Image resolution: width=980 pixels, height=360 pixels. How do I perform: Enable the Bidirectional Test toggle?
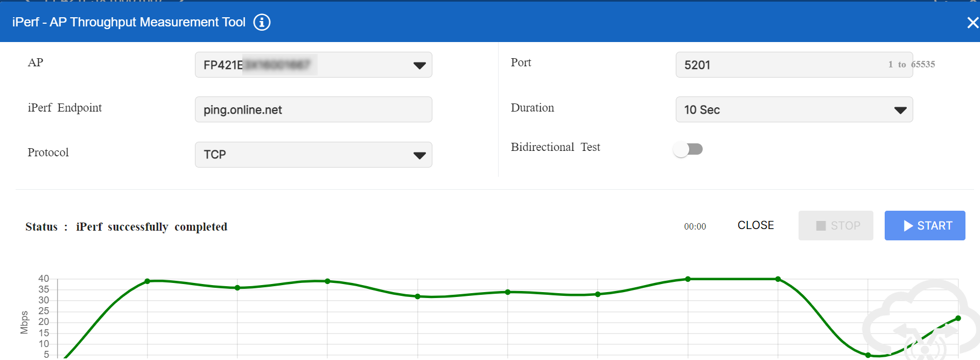point(688,149)
